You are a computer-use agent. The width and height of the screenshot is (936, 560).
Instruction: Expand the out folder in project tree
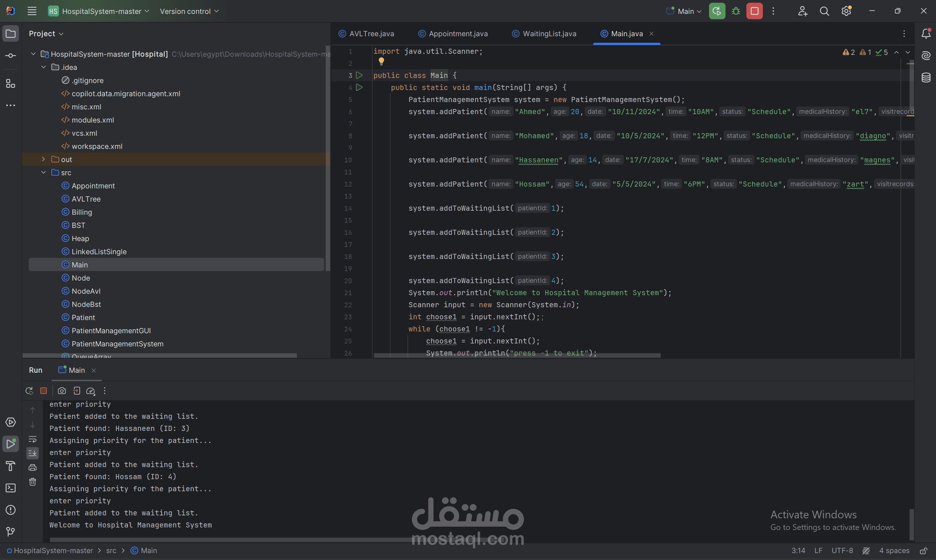pos(44,159)
